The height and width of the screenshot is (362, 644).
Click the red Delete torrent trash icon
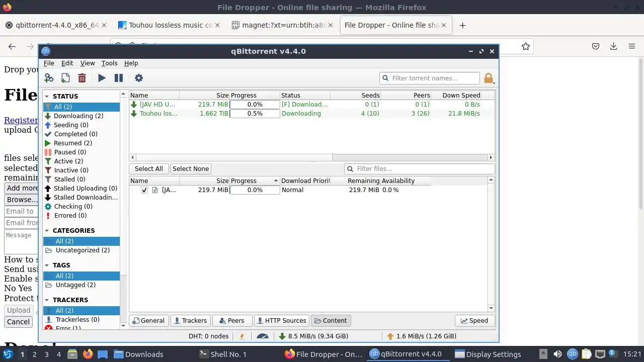82,78
